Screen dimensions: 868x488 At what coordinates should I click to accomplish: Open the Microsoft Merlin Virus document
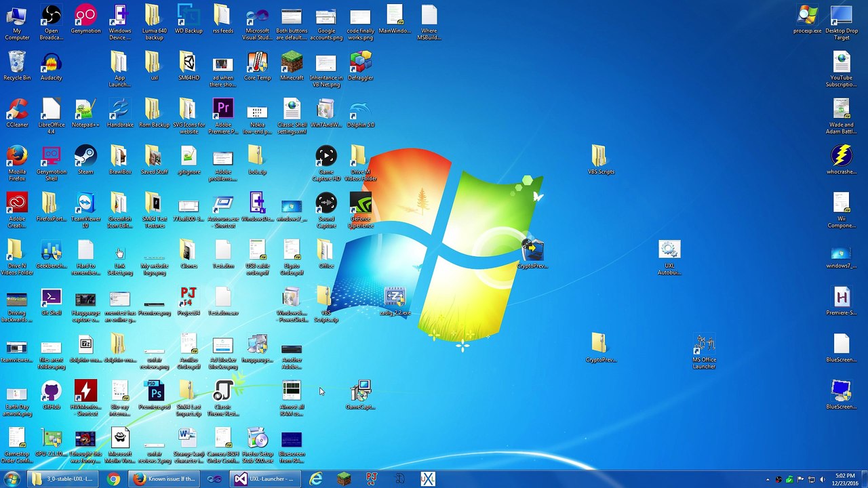pyautogui.click(x=120, y=445)
